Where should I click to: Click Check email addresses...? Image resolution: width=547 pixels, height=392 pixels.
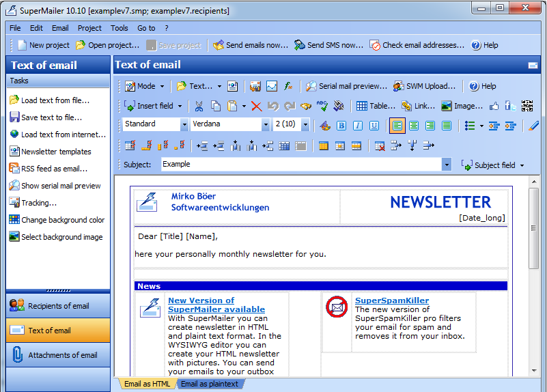click(417, 45)
